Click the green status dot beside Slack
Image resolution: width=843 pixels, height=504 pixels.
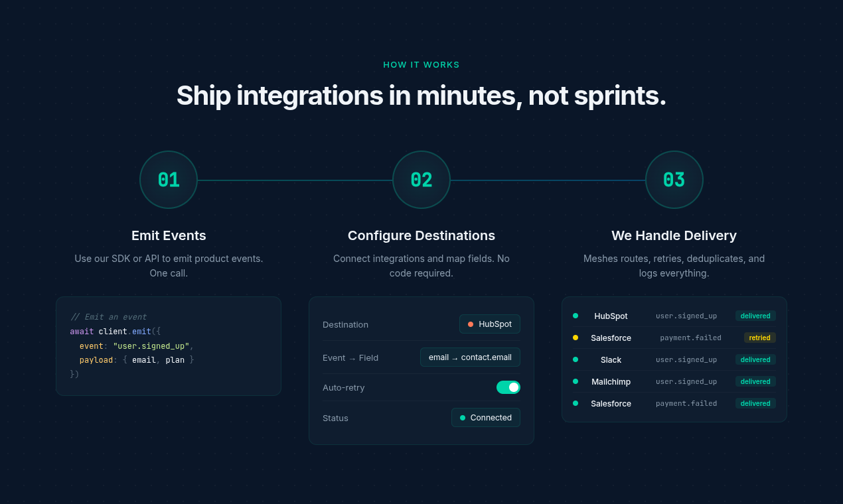[x=575, y=359]
